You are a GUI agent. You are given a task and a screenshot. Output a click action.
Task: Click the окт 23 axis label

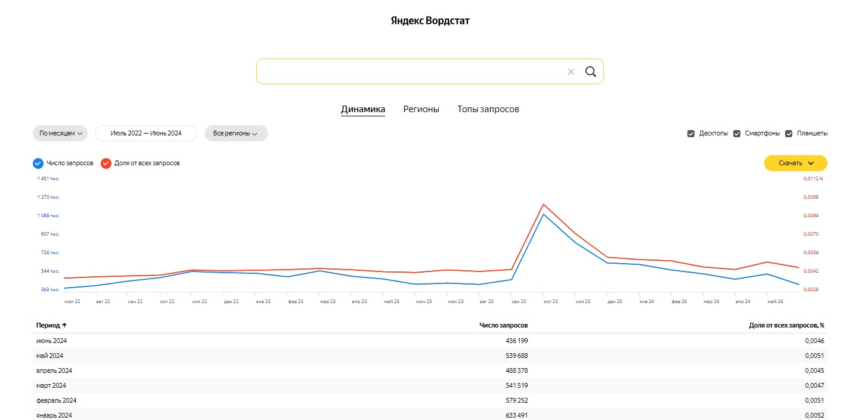(550, 302)
